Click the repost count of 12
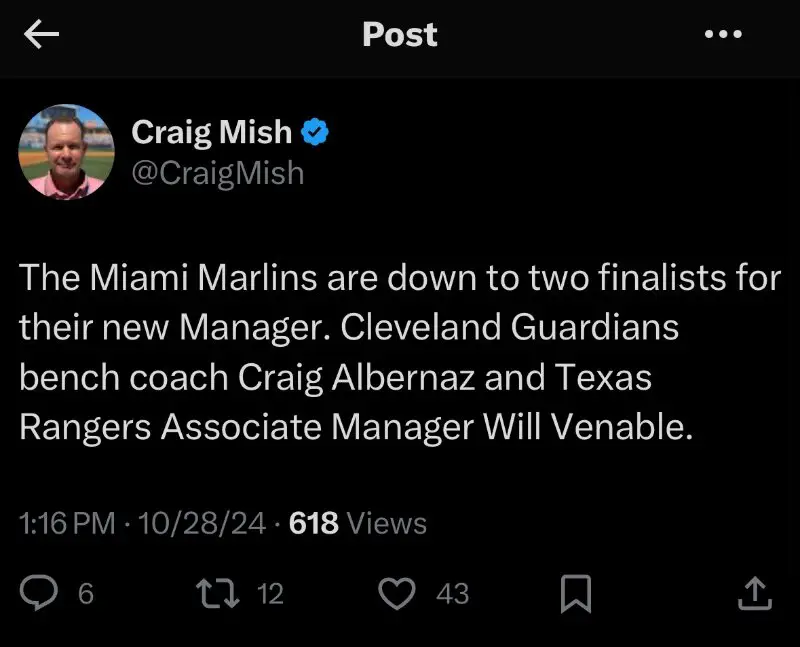The image size is (800, 647). coord(270,594)
